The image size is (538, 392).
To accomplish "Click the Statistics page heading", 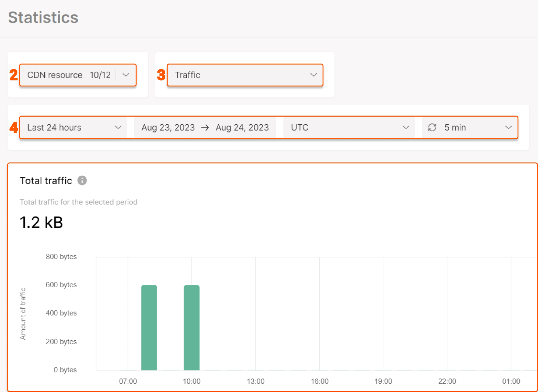I will pos(43,17).
